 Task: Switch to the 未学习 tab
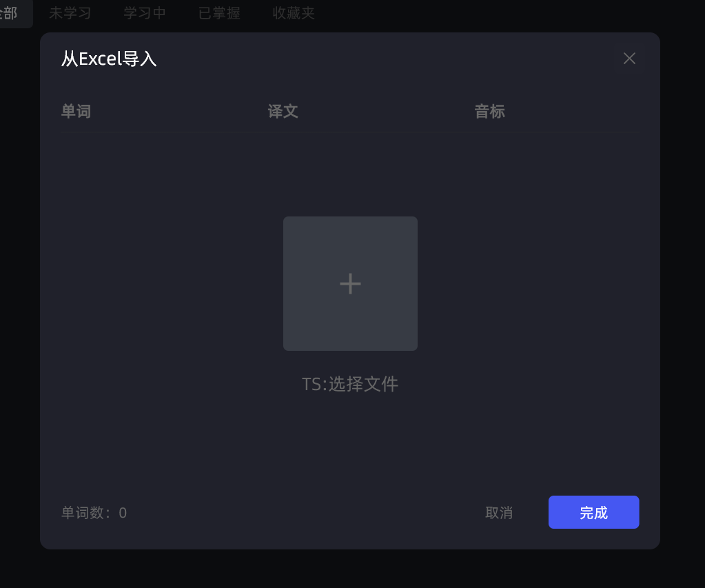70,13
